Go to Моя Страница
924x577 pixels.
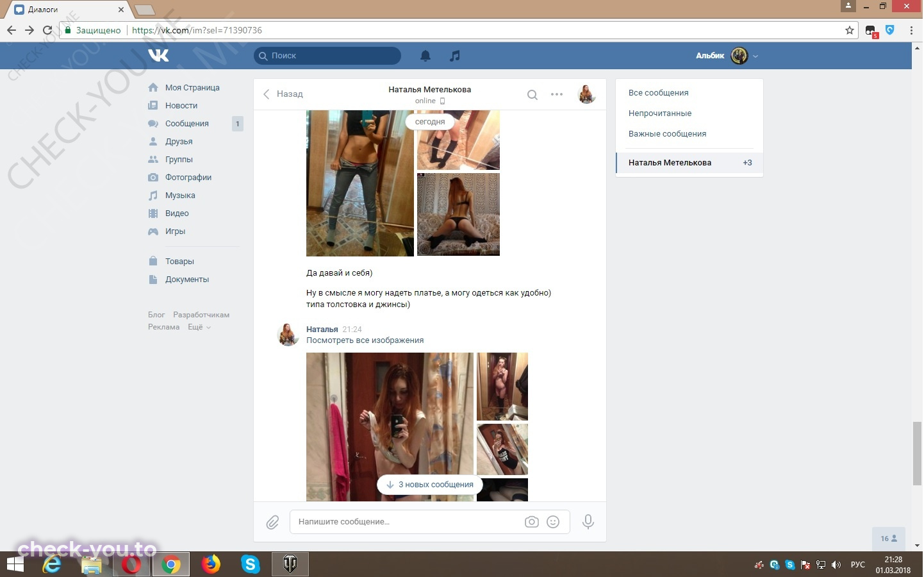coord(192,88)
